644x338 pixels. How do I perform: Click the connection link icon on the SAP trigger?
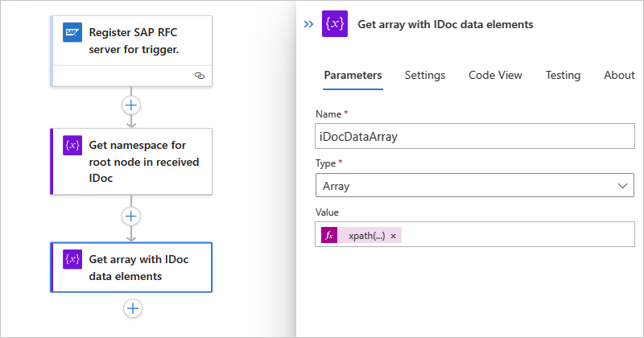tap(199, 75)
